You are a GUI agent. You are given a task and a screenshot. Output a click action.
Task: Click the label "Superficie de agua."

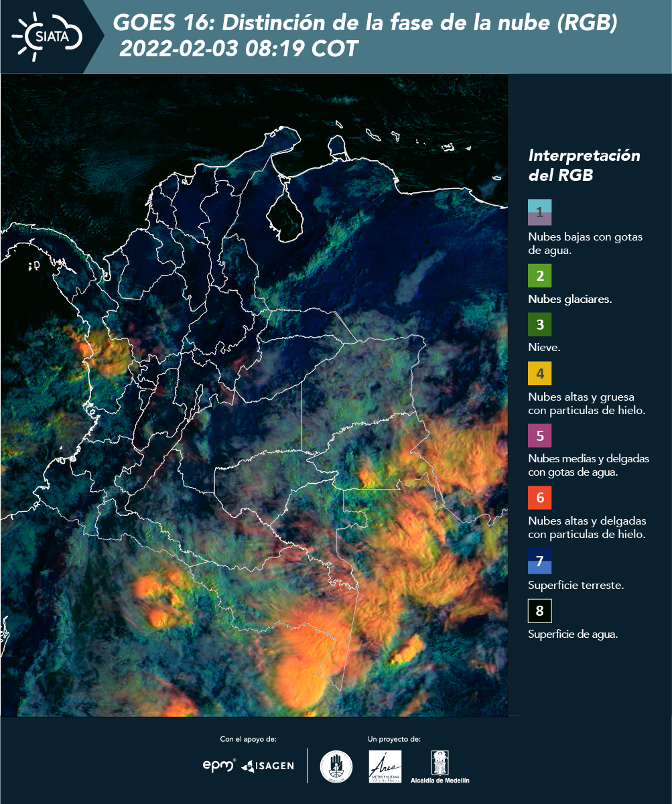point(573,634)
